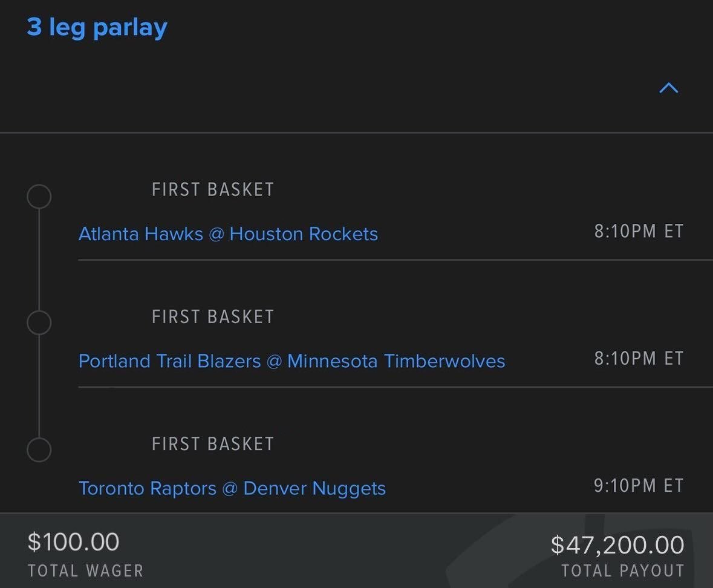Click the "3 leg parlay" heading
713x588 pixels.
[97, 28]
